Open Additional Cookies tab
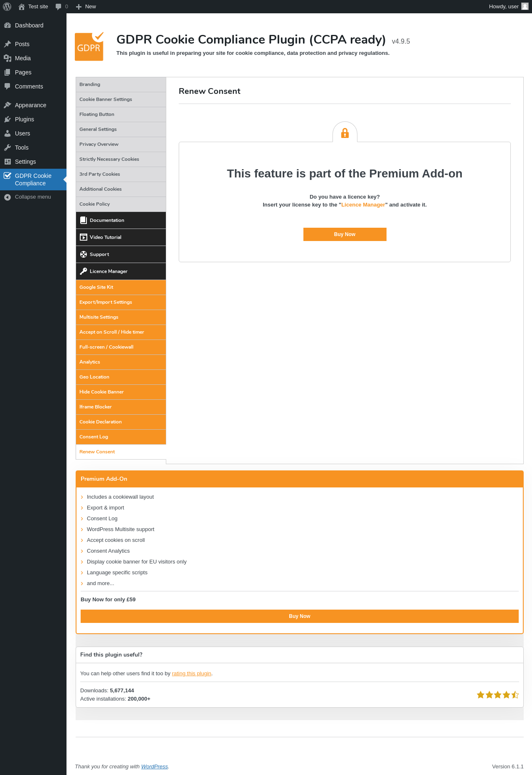Image resolution: width=532 pixels, height=775 pixels. 121,189
